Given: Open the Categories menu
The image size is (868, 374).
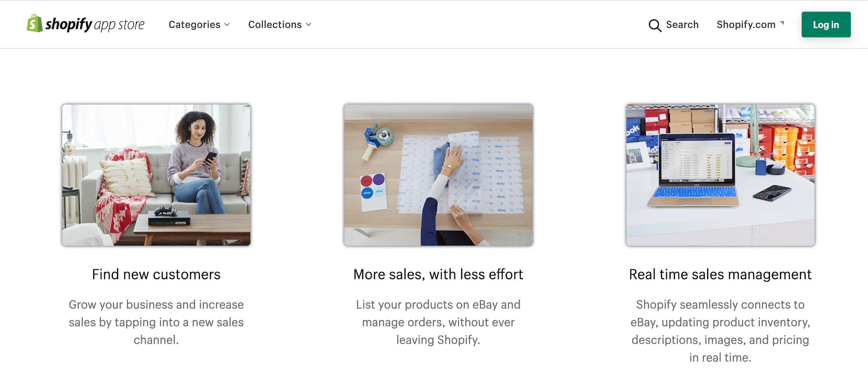Looking at the screenshot, I should (x=195, y=24).
